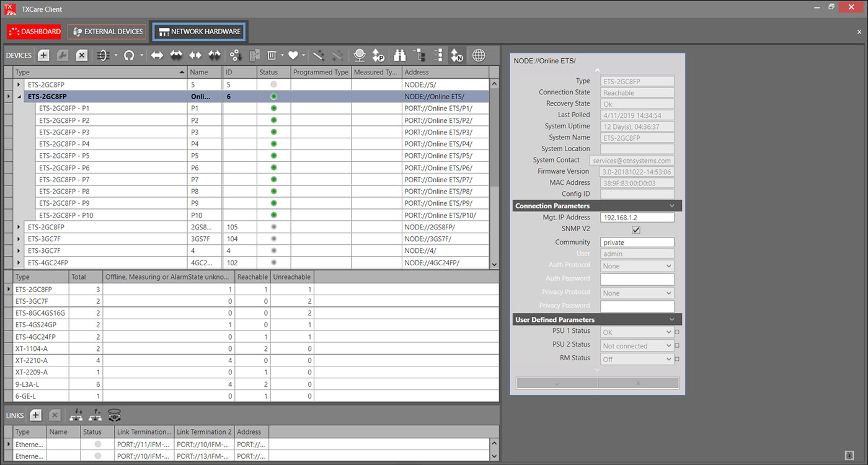The height and width of the screenshot is (465, 868).
Task: Click the dashed tree structure icon
Action: click(438, 55)
